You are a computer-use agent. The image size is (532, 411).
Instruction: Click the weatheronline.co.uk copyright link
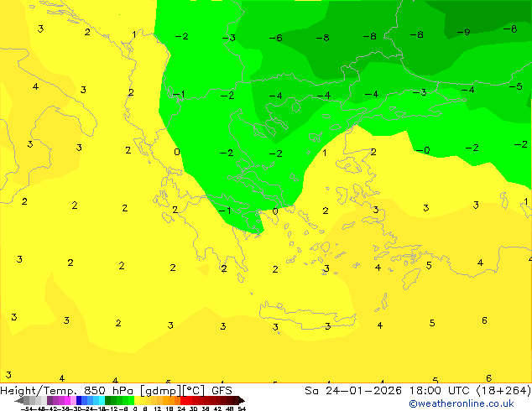[x=461, y=403]
